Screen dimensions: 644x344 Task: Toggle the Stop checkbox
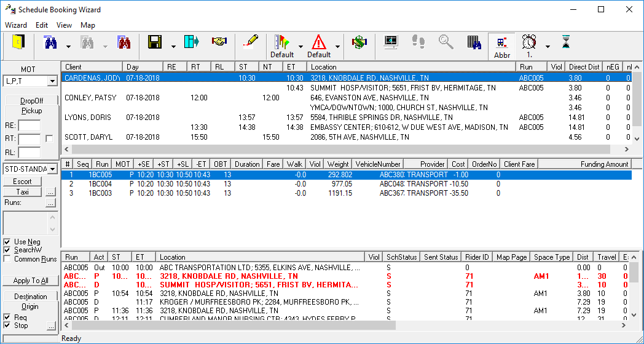click(x=7, y=326)
